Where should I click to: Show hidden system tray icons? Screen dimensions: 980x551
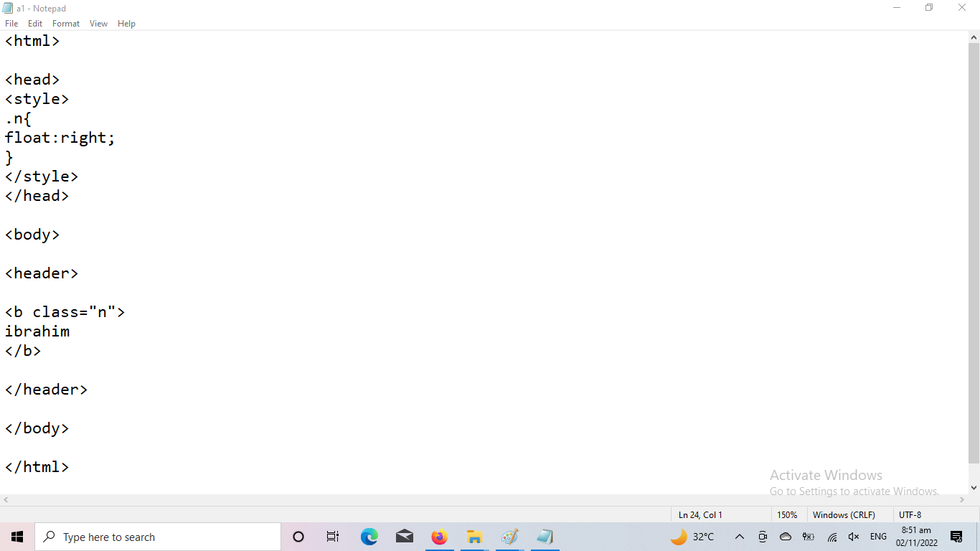[x=740, y=537]
